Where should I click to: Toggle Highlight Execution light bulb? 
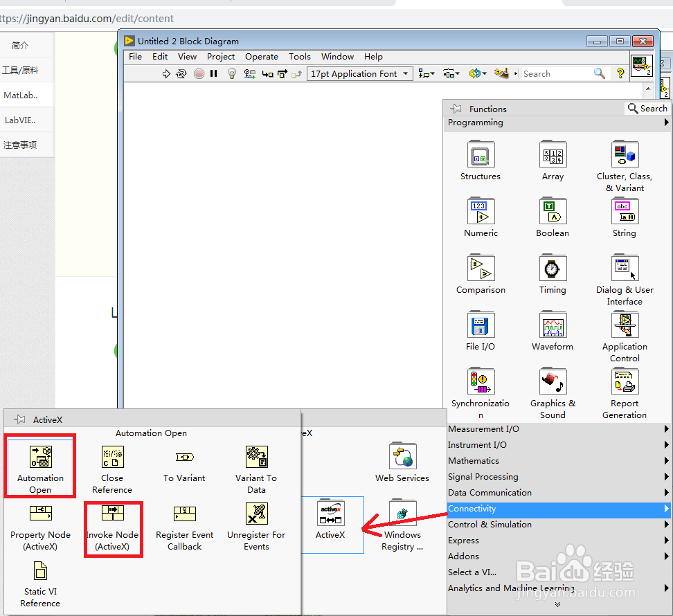click(232, 74)
